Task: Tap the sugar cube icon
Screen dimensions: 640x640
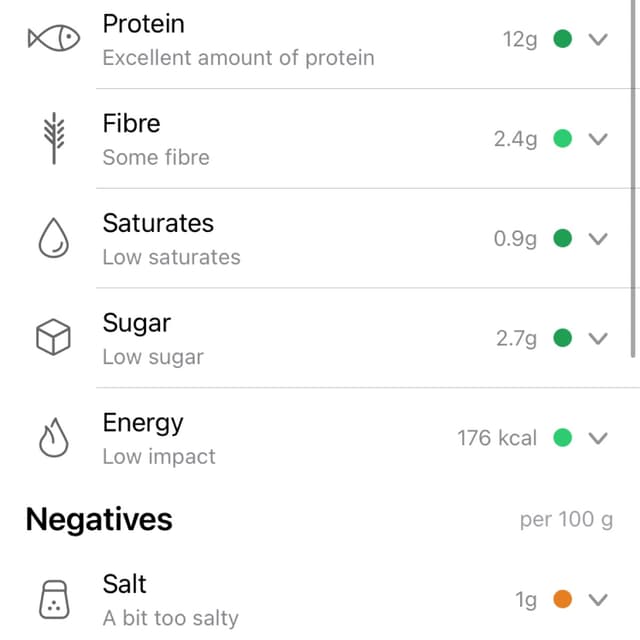Action: [53, 338]
